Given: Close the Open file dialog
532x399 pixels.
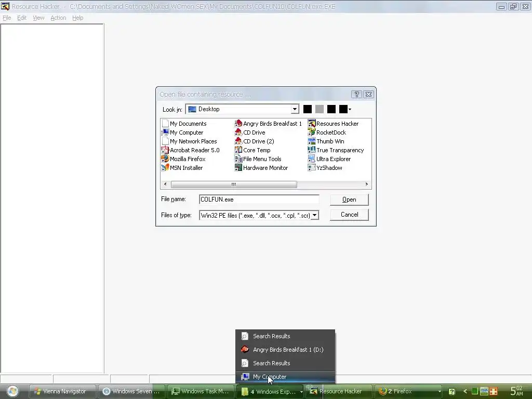Looking at the screenshot, I should point(368,95).
